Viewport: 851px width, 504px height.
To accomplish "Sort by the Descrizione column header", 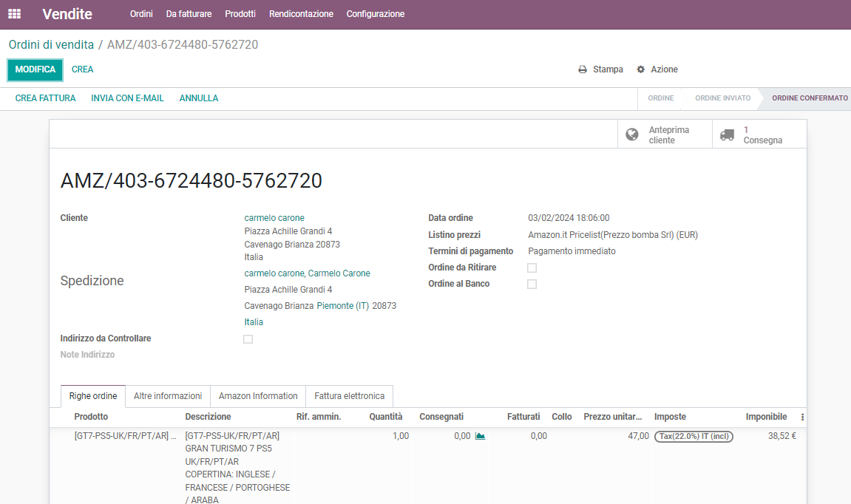I will click(208, 417).
